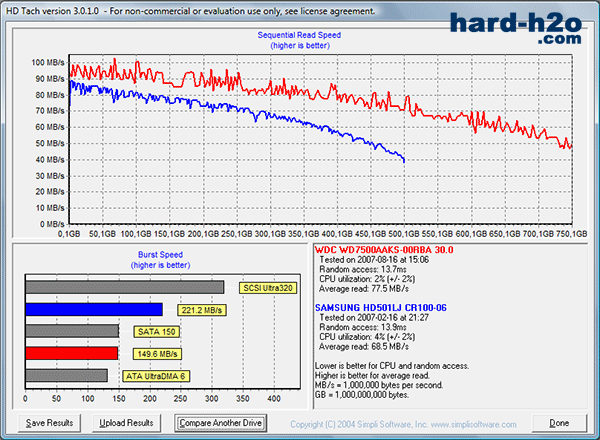Click the copyright Simpli Software text
The image size is (600, 440).
403,424
